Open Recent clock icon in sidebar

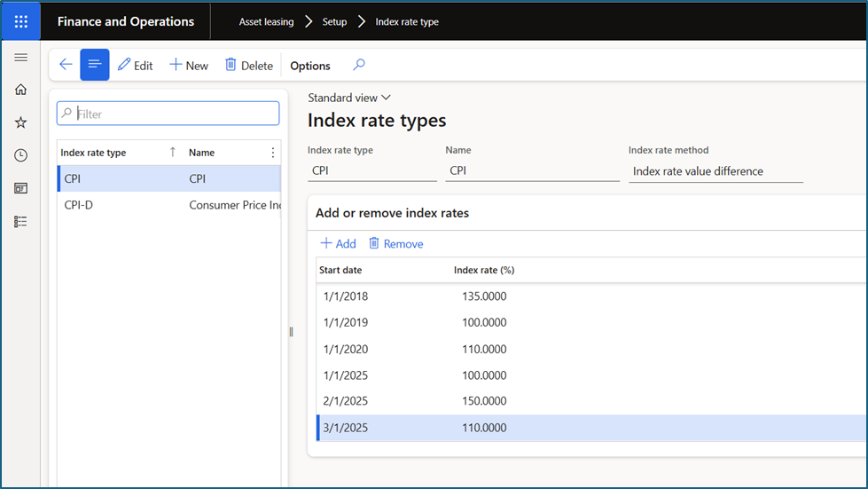(21, 155)
